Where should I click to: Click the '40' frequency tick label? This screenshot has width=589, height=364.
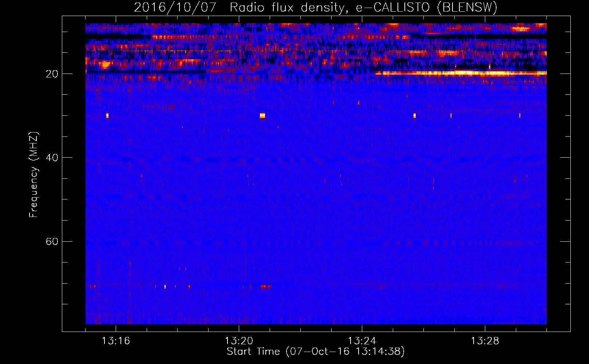click(52, 158)
